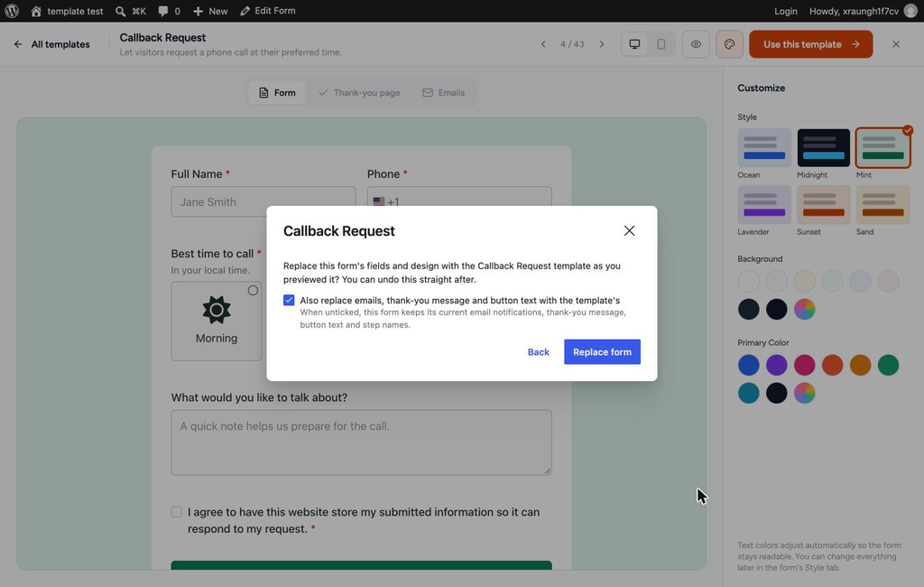Toggle the palette customize panel
Viewport: 924px width, 587px height.
coord(729,44)
